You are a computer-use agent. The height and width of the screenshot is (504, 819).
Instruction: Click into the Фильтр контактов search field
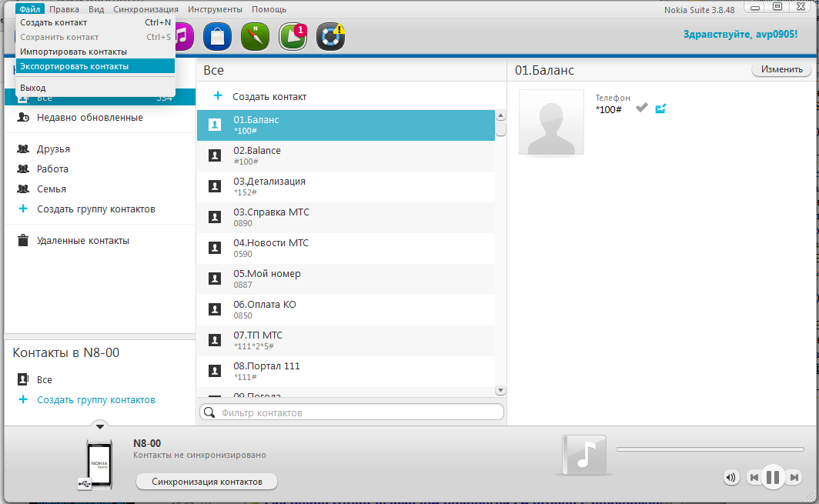(358, 413)
